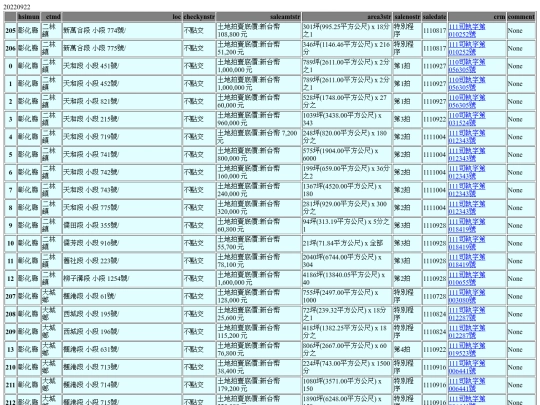
Task: Open crm link for 天和段 821號 row
Action: tap(467, 102)
